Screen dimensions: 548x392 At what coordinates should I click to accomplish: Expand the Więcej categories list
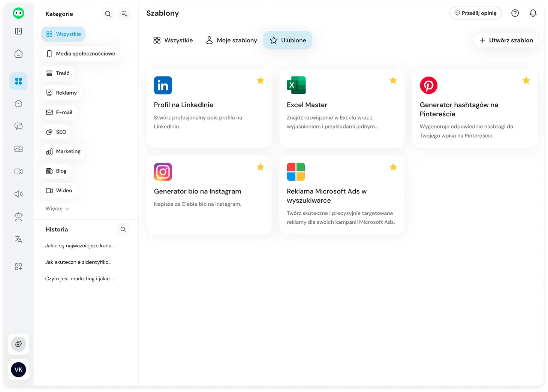tap(57, 208)
